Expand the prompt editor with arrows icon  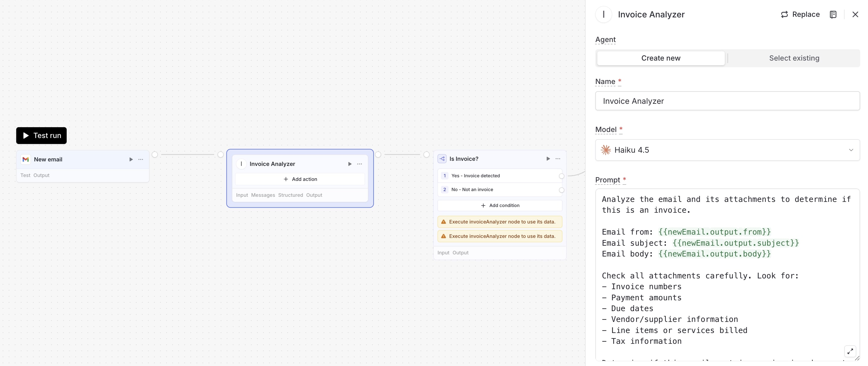pyautogui.click(x=850, y=351)
